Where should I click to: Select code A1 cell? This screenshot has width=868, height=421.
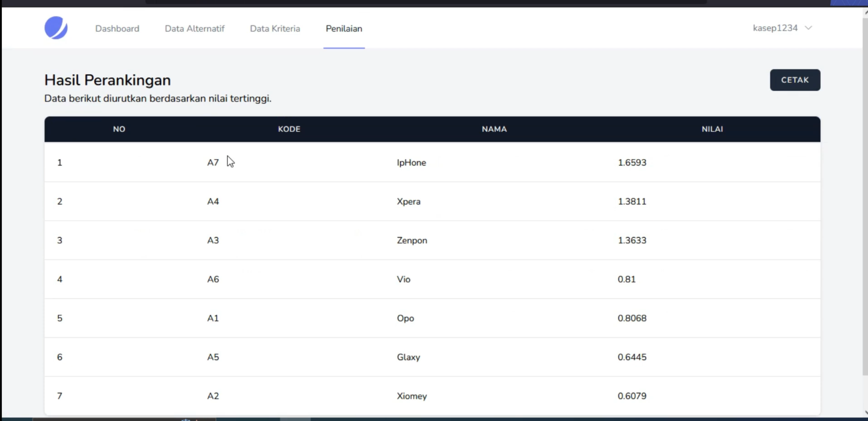[x=213, y=318]
